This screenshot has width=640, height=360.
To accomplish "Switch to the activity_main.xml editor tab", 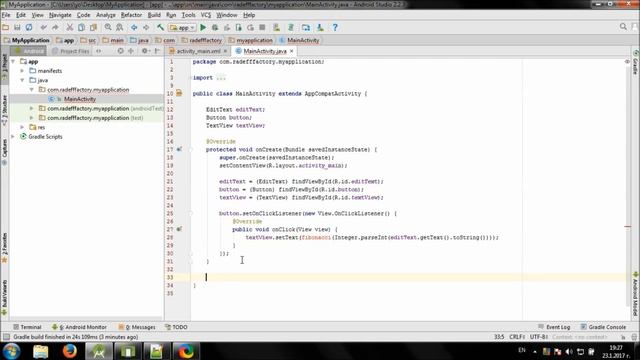I will 198,51.
